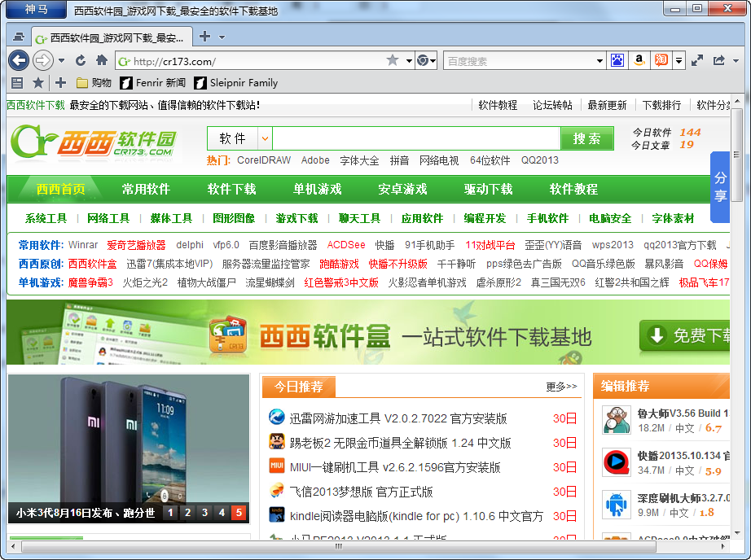Open the navigation history dropdown arrow
The width and height of the screenshot is (751, 560).
tap(61, 61)
